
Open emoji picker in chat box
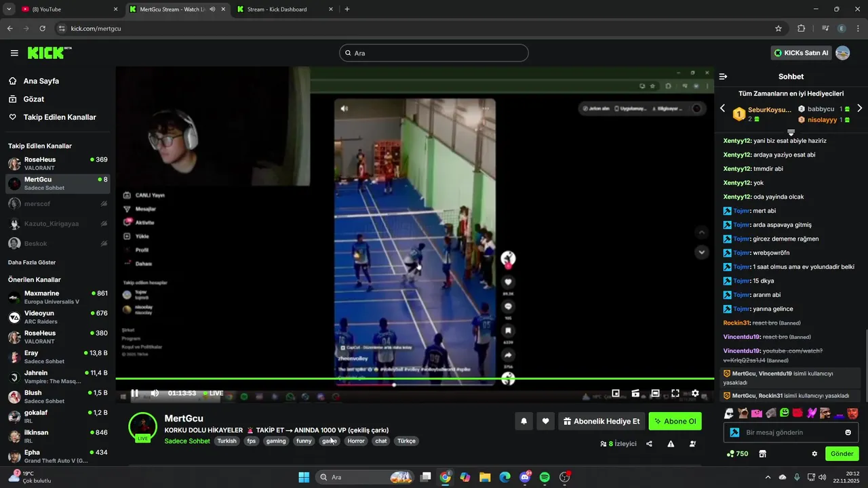coord(848,432)
